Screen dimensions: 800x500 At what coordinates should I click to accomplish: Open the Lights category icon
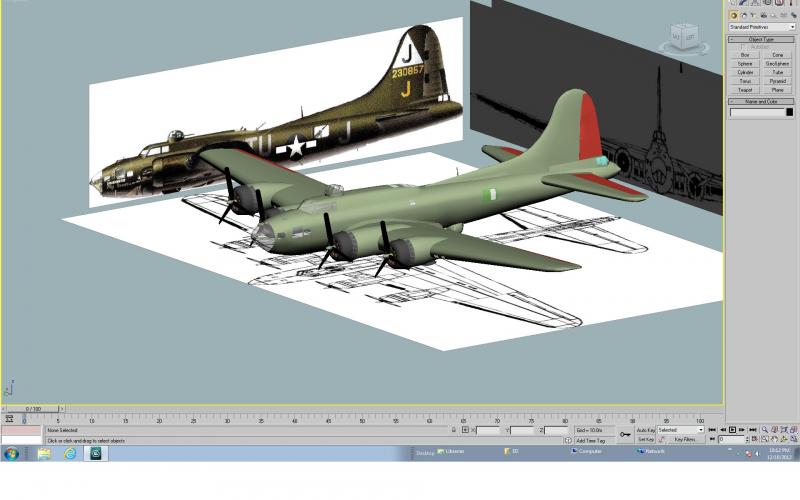click(x=754, y=15)
